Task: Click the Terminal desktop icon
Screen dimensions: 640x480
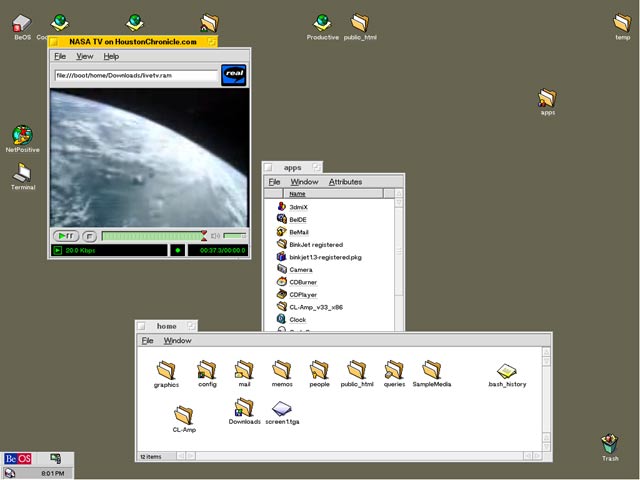Action: pyautogui.click(x=22, y=174)
